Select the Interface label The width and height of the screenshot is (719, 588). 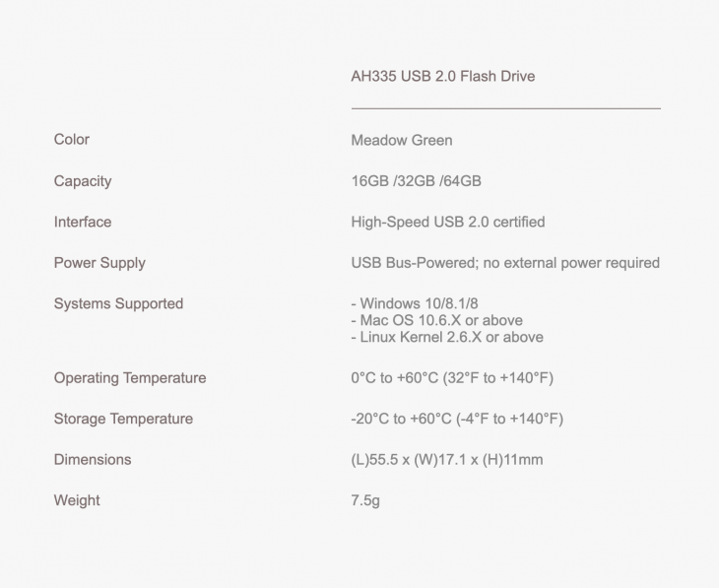tap(83, 222)
